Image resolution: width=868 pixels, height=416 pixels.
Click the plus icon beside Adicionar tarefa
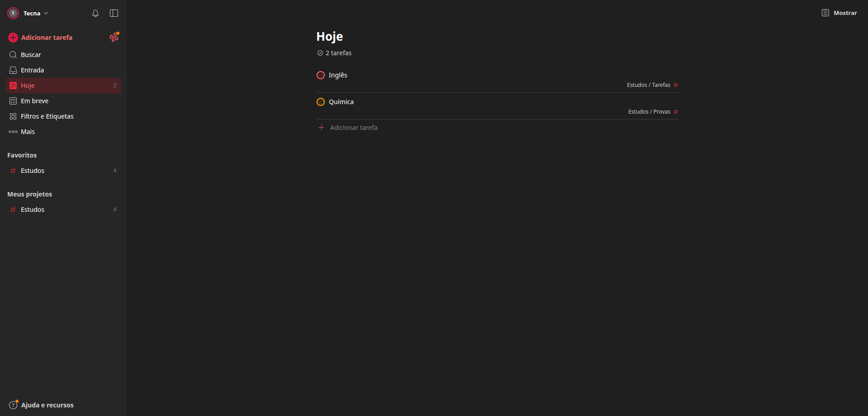(13, 38)
